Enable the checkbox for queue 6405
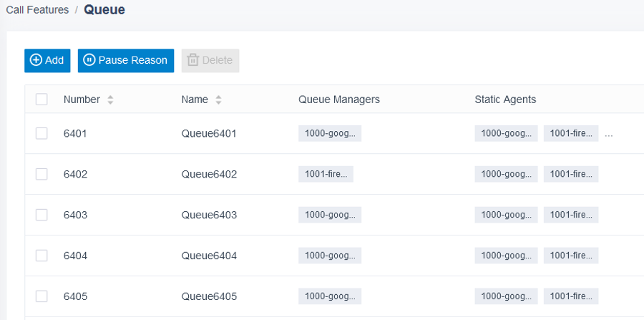 pyautogui.click(x=42, y=296)
